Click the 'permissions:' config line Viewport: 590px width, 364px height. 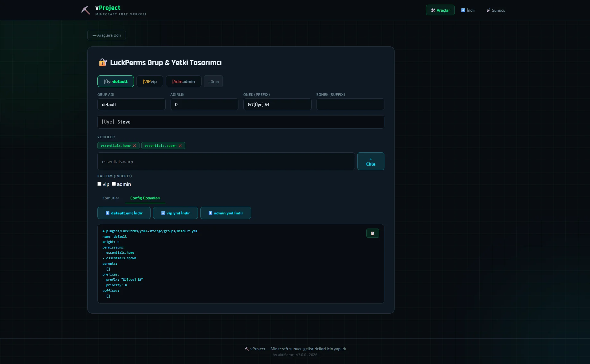pos(113,247)
